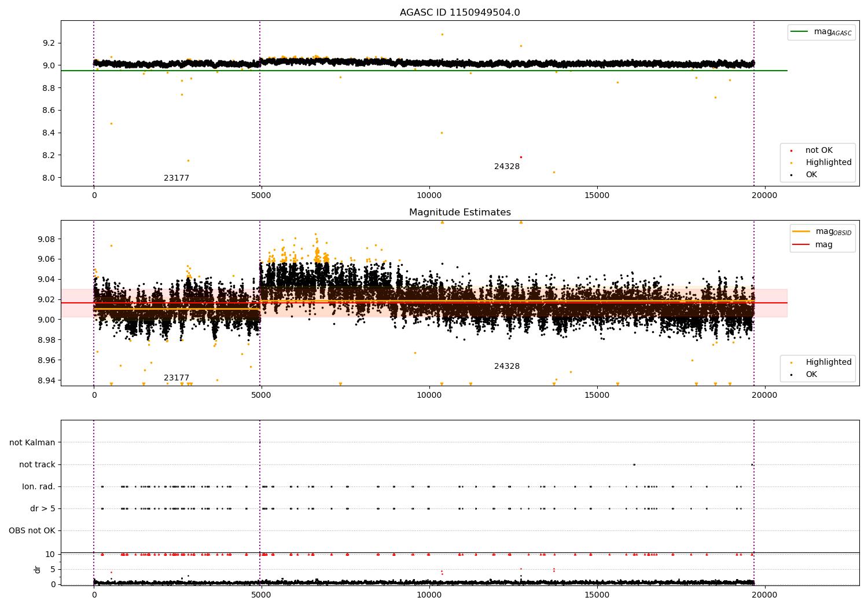868x608 pixels.
Task: Click x-tick 10000 under Magnitude Estimates plot
Action: click(429, 395)
